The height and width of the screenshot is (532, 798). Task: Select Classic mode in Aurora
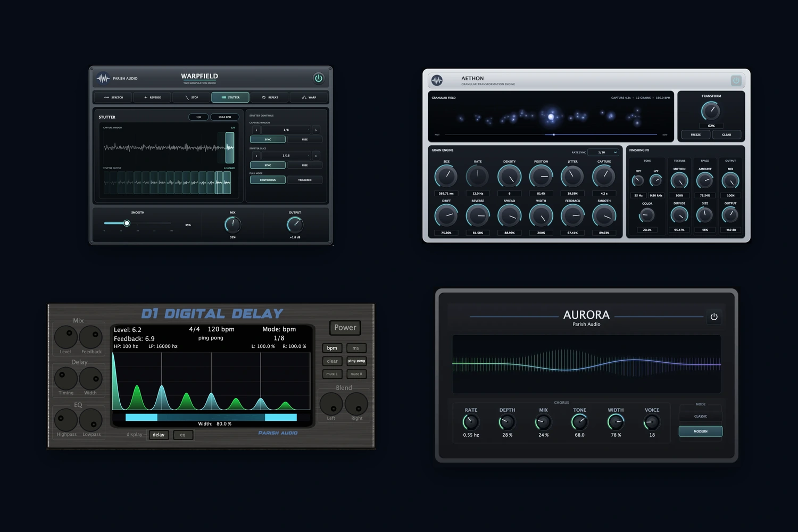[701, 416]
